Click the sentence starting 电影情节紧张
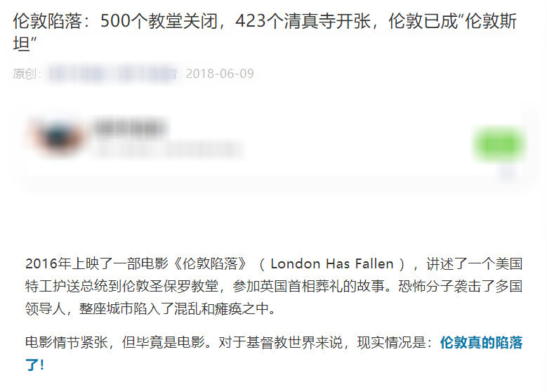The image size is (547, 392). (118, 342)
